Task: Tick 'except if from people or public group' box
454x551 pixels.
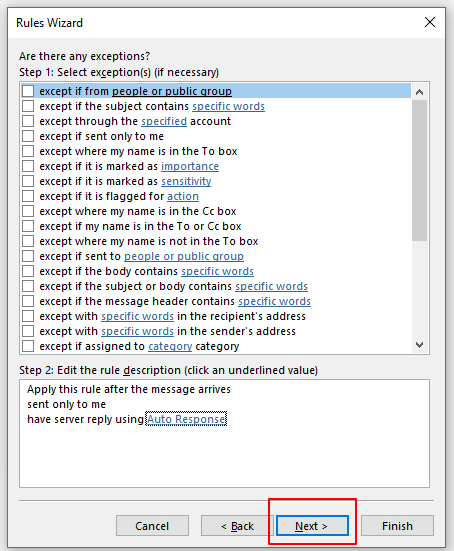Action: point(28,91)
